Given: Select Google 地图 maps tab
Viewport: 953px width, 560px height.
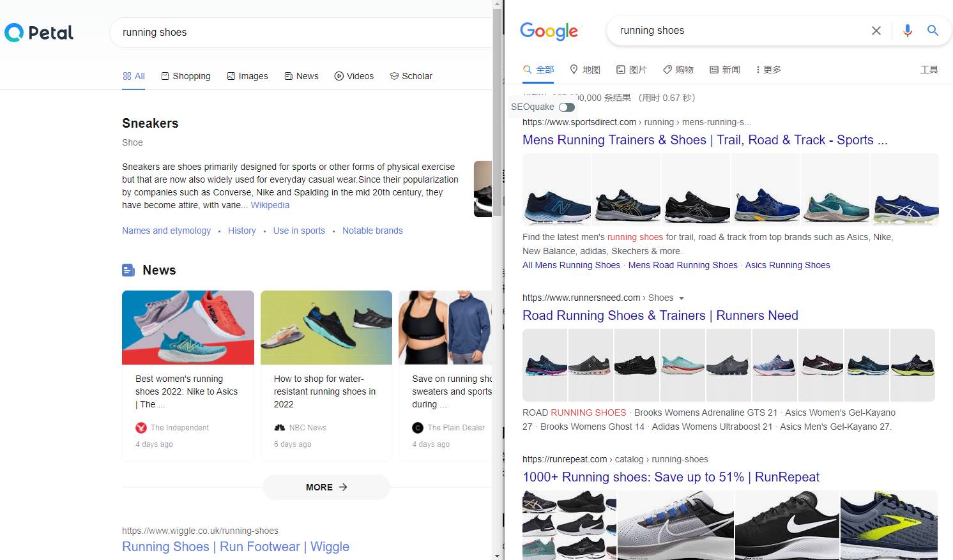Looking at the screenshot, I should tap(585, 70).
